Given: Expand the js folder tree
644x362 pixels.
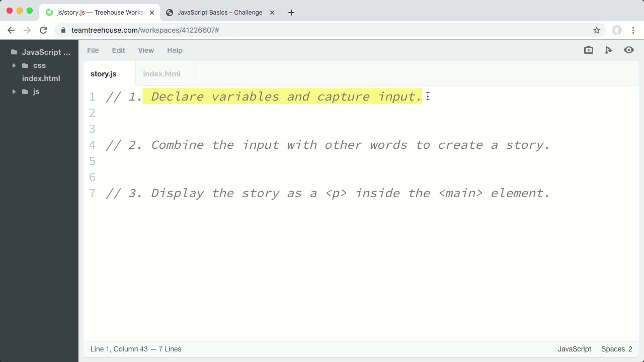Looking at the screenshot, I should (14, 92).
